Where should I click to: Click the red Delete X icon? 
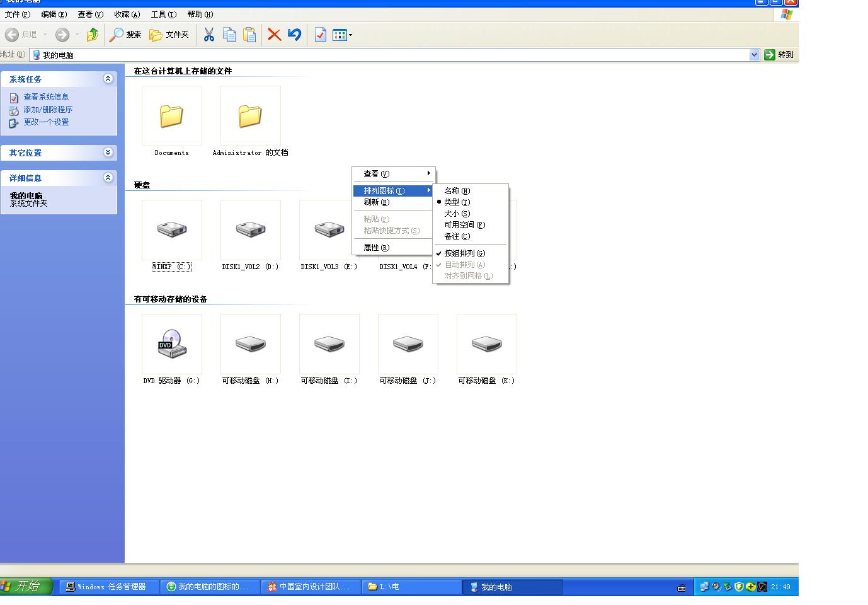(274, 35)
